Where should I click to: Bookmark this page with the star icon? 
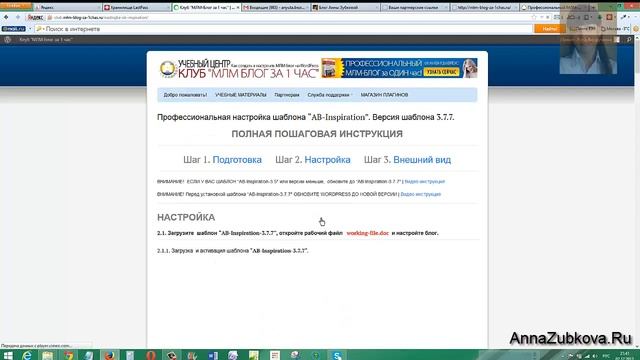[x=534, y=17]
